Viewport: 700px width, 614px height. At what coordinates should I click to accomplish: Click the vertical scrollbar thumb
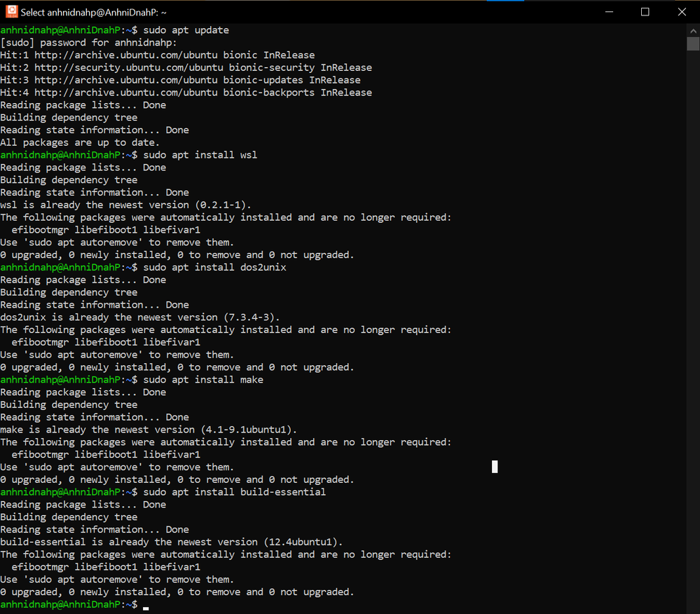click(693, 43)
